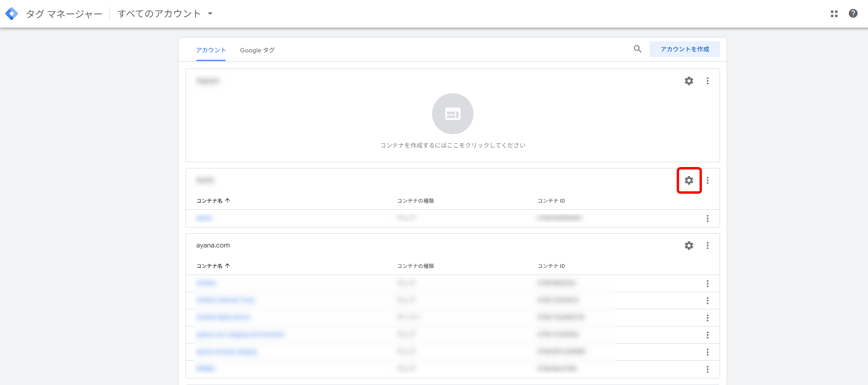The height and width of the screenshot is (385, 868).
Task: Click the search magnifier icon
Action: [x=638, y=49]
